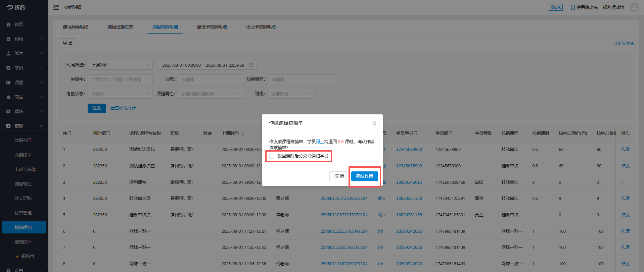Open 绩效统计 in sidebar
The height and width of the screenshot is (272, 644).
(23, 242)
